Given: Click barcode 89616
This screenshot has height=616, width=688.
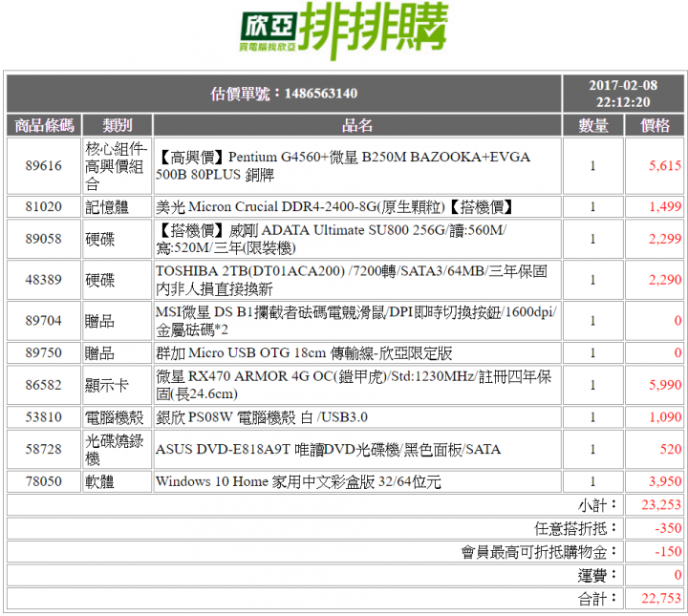Looking at the screenshot, I should (x=43, y=166).
